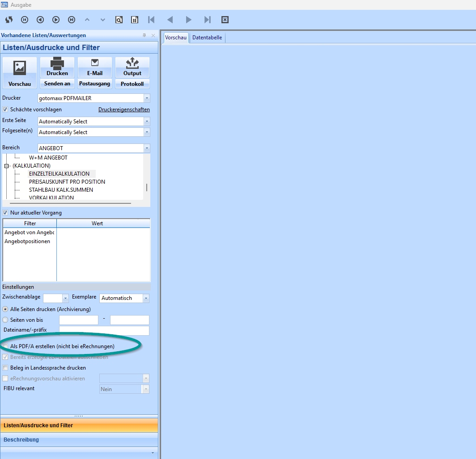The image size is (476, 459).
Task: Click the Output export button
Action: (x=132, y=67)
